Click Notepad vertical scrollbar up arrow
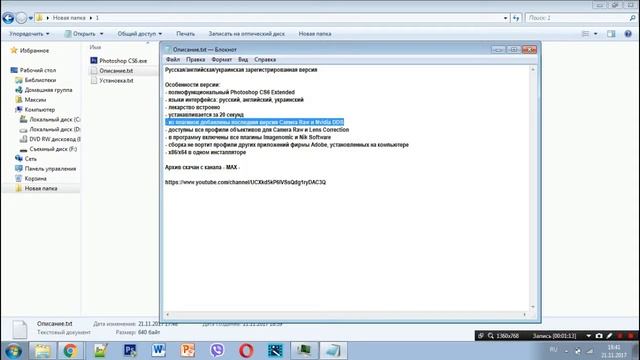This screenshot has height=360, width=640. (533, 70)
